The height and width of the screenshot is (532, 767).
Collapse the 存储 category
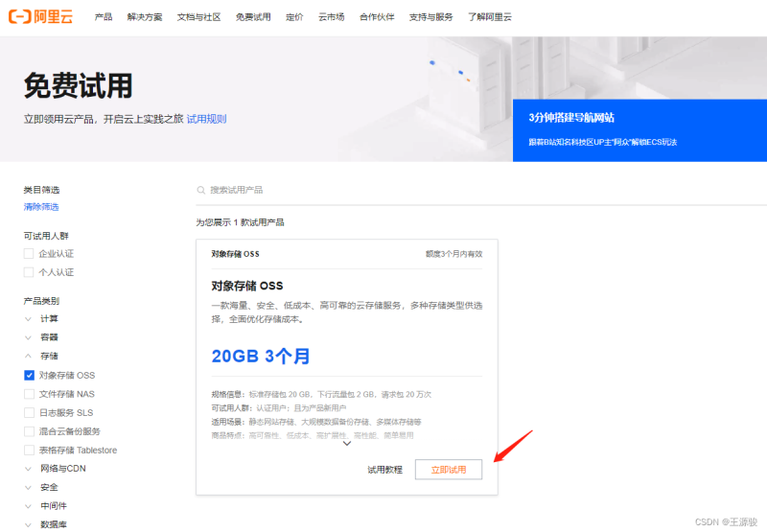[x=29, y=356]
